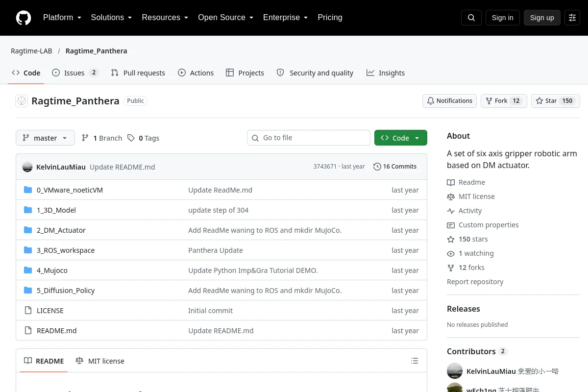
Task: Expand the Platform menu
Action: (x=62, y=18)
